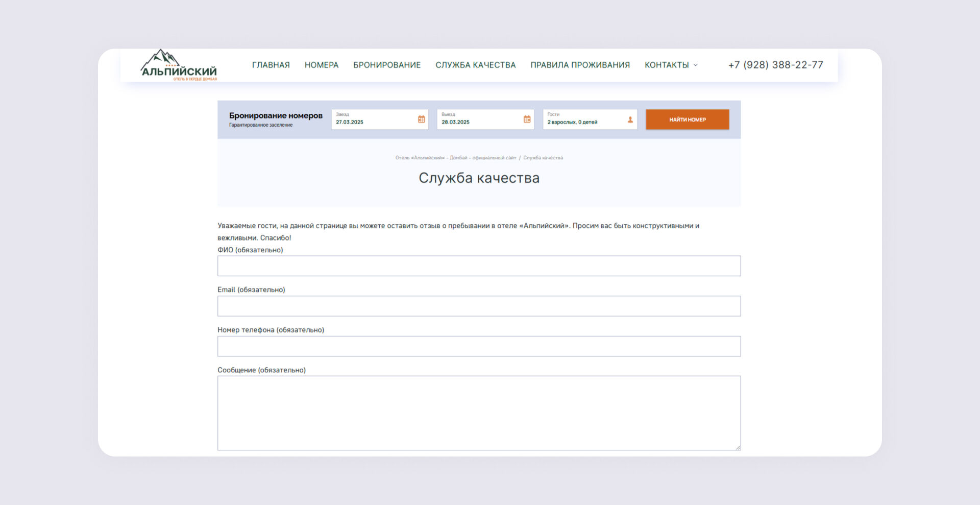Click the Выезд date 28.03.2025

(456, 122)
